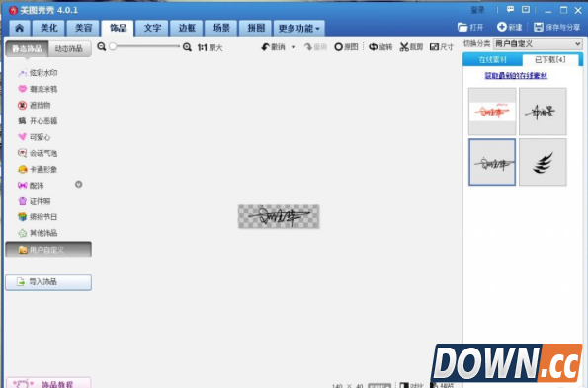The width and height of the screenshot is (588, 388).
Task: Select the upper-right black signature thumbnail
Action: [x=543, y=112]
